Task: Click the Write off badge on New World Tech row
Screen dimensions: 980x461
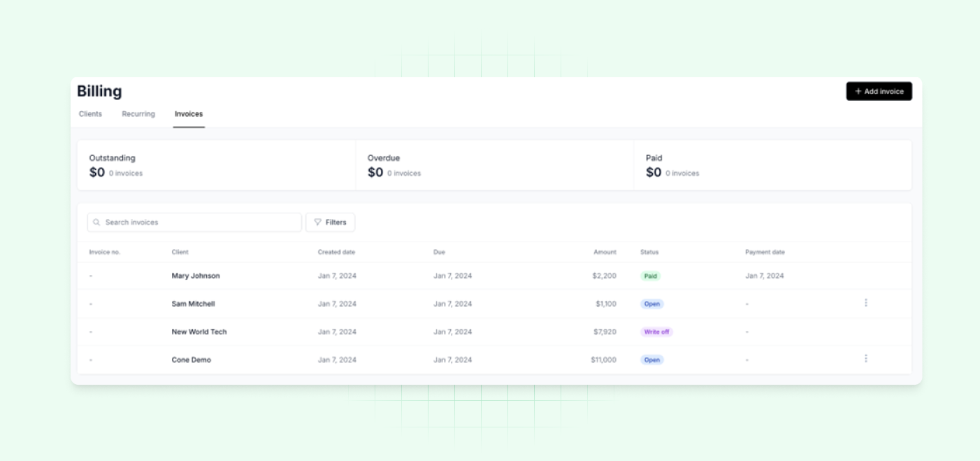Action: (657, 332)
